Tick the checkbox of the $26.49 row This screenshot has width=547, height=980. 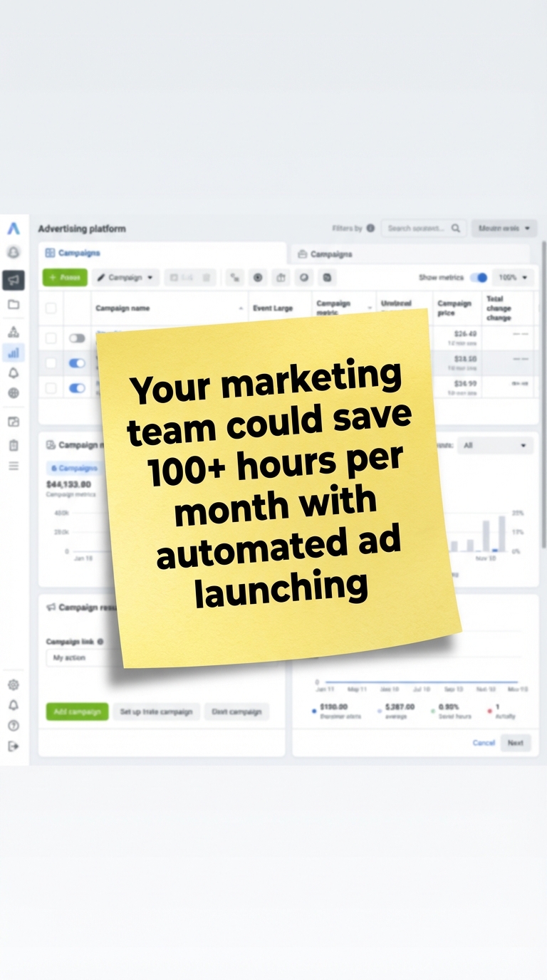(51, 338)
